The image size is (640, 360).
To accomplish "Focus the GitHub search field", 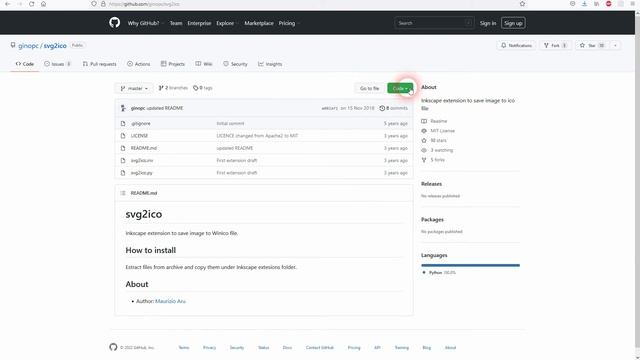I will [434, 23].
